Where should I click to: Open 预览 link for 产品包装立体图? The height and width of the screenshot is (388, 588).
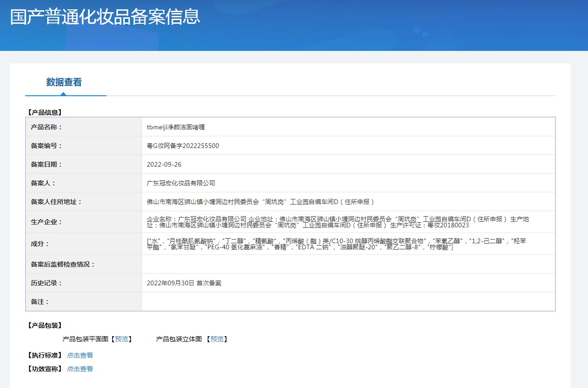tap(217, 339)
